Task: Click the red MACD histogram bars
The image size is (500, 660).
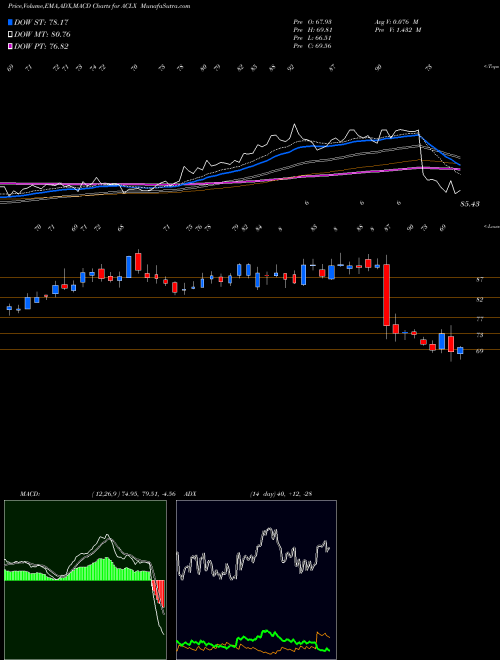Action: coord(158,593)
